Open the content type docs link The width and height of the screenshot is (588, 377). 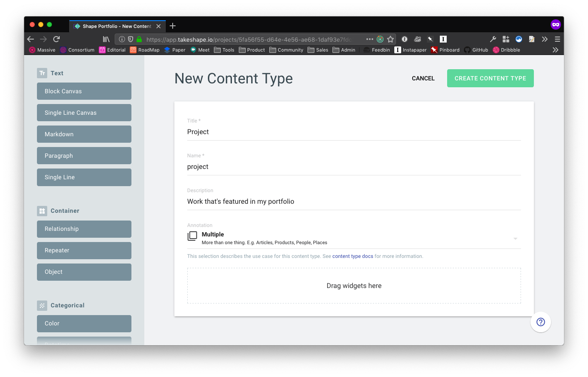(353, 256)
